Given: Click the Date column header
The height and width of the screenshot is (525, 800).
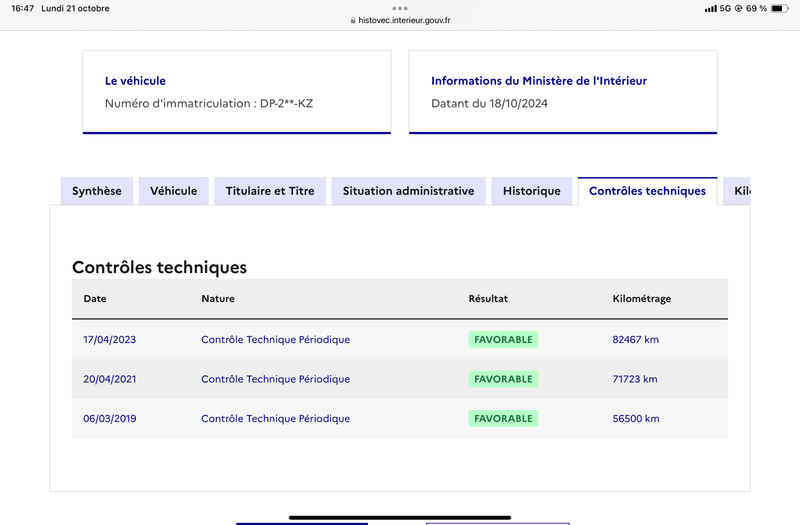Looking at the screenshot, I should [x=95, y=298].
